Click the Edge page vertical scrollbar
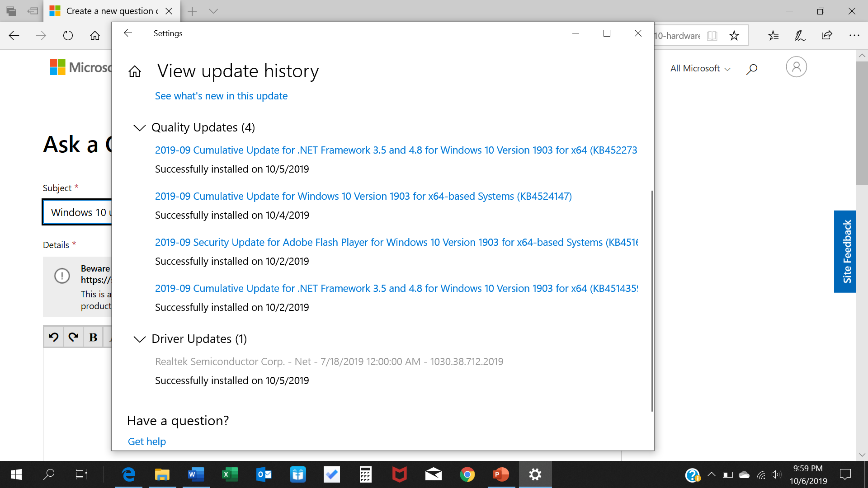Screen dimensions: 868x488 tap(862, 123)
